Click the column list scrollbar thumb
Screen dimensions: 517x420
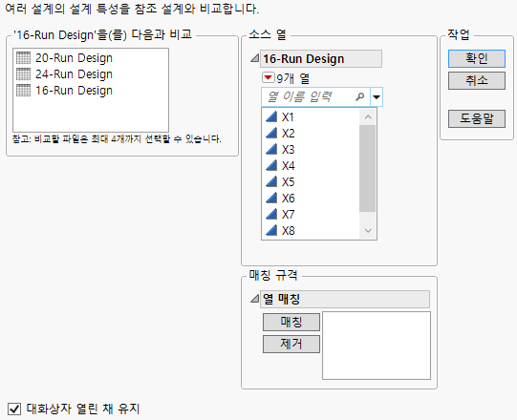point(368,169)
